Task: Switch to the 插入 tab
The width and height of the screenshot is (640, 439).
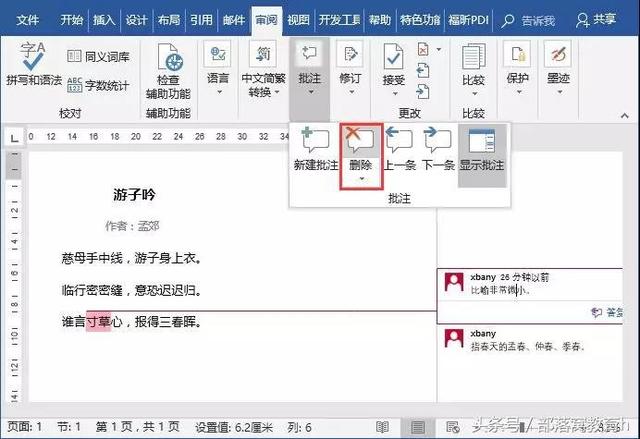Action: [104, 19]
